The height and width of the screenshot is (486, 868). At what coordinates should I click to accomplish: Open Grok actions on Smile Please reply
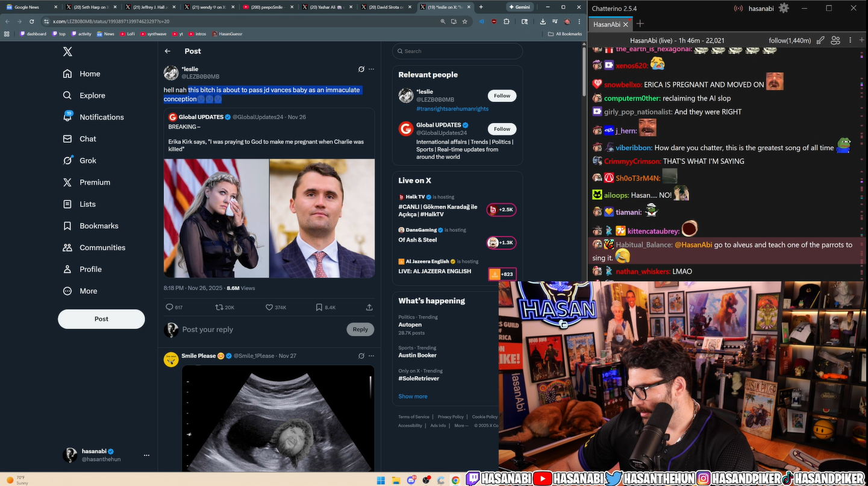(361, 356)
